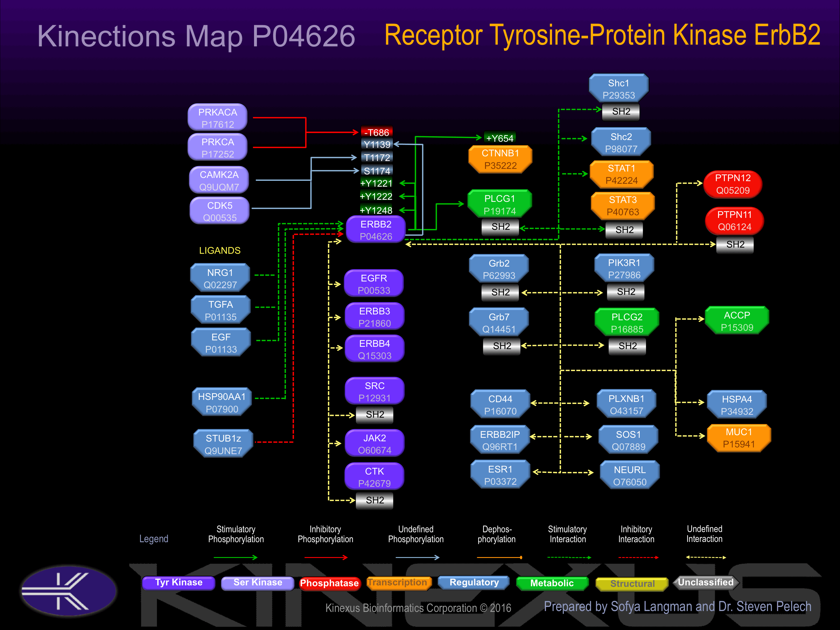Click the SH2 domain under CTK
The height and width of the screenshot is (630, 840).
(375, 500)
